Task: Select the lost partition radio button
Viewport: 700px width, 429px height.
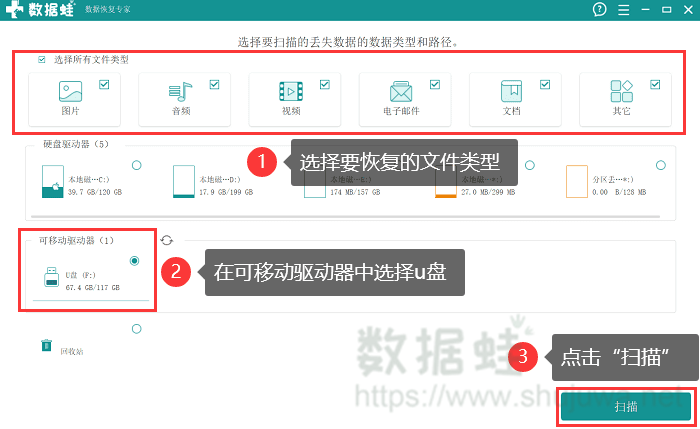Action: point(661,165)
